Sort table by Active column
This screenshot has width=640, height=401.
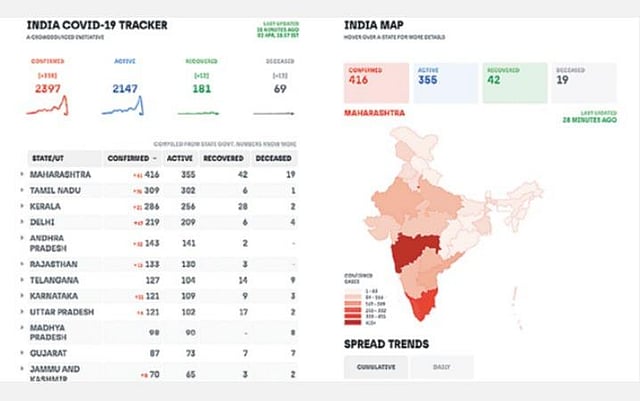click(x=179, y=158)
